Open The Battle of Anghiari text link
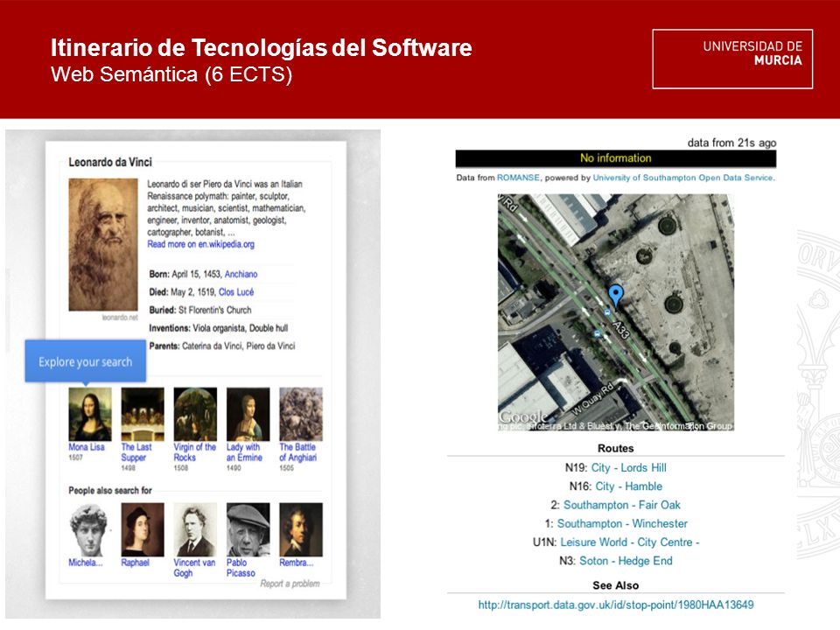The width and height of the screenshot is (840, 630). click(x=297, y=452)
